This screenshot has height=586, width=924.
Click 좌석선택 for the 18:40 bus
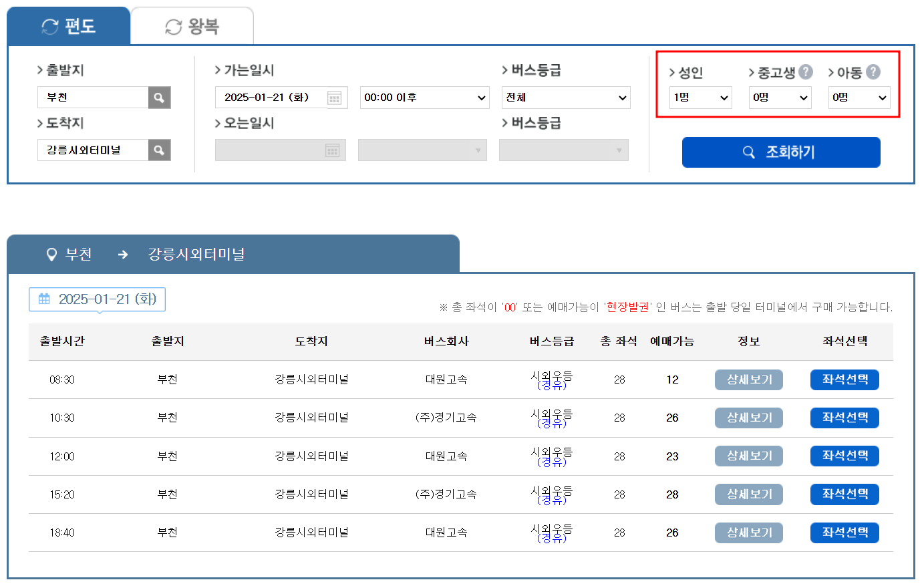pos(844,533)
